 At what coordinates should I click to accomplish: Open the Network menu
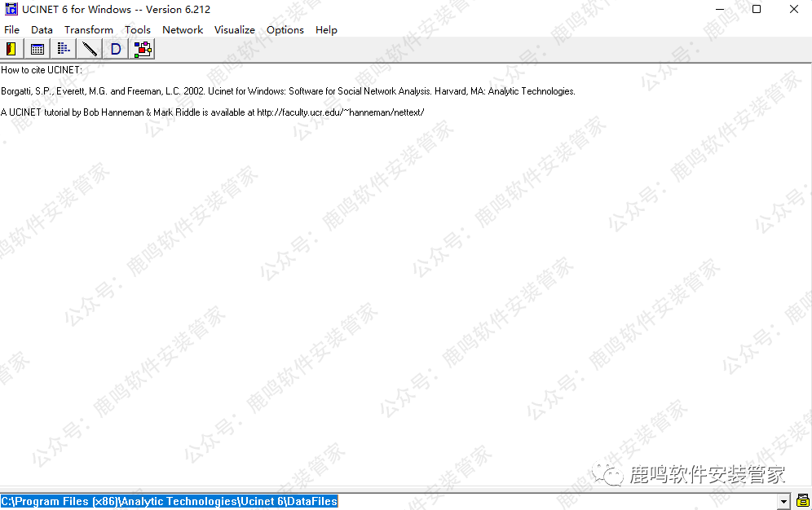click(x=183, y=30)
